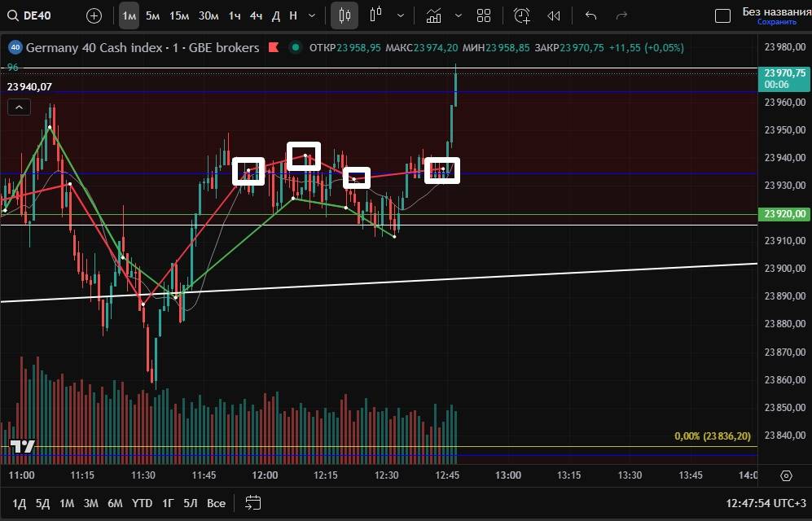Click the add symbol (compare) plus icon

tap(94, 15)
